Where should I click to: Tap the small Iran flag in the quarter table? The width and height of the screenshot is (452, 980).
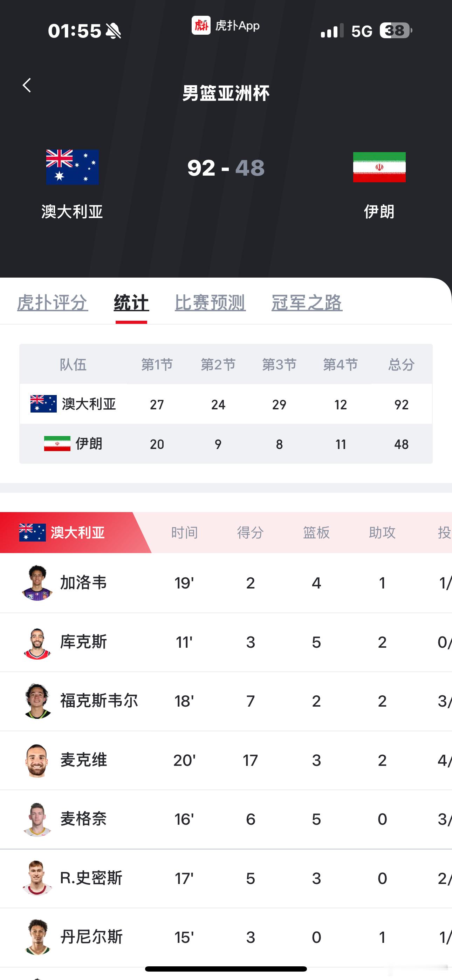pyautogui.click(x=57, y=444)
